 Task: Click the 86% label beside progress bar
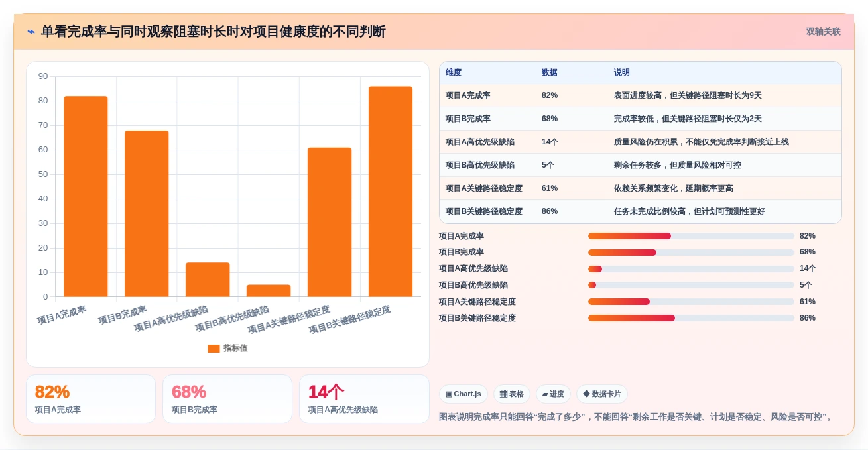(808, 318)
